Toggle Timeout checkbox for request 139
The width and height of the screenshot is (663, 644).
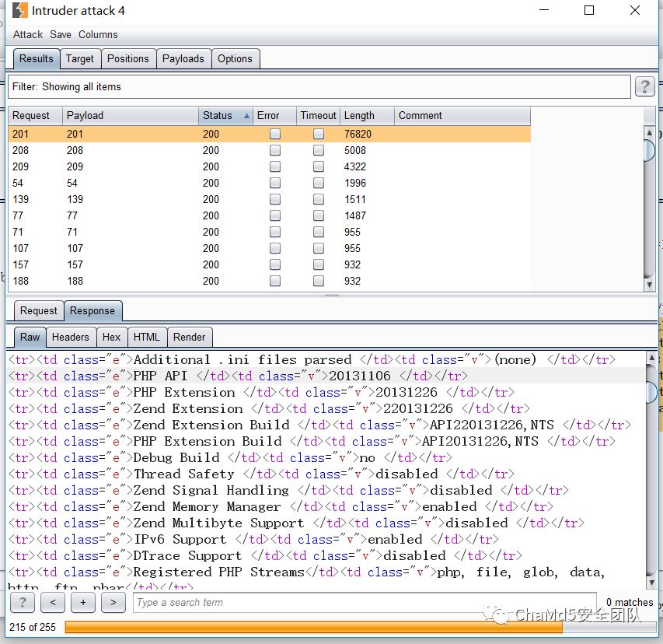(x=319, y=199)
